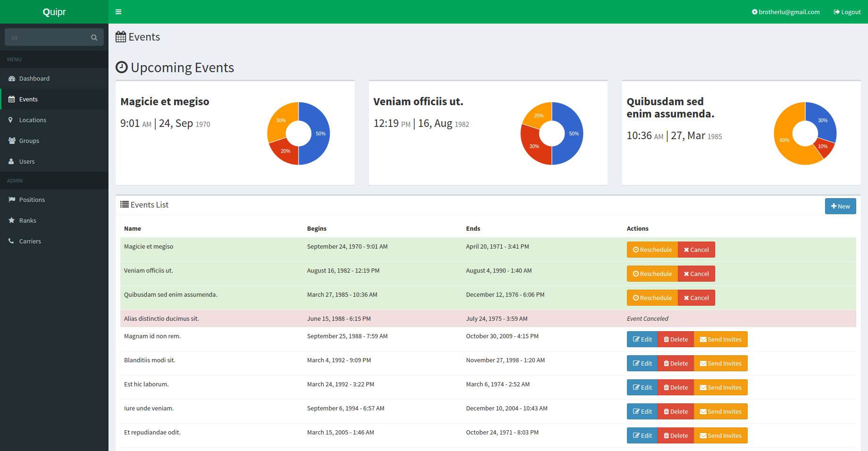The width and height of the screenshot is (868, 451).
Task: Open the Ranks admin menu item
Action: (54, 220)
